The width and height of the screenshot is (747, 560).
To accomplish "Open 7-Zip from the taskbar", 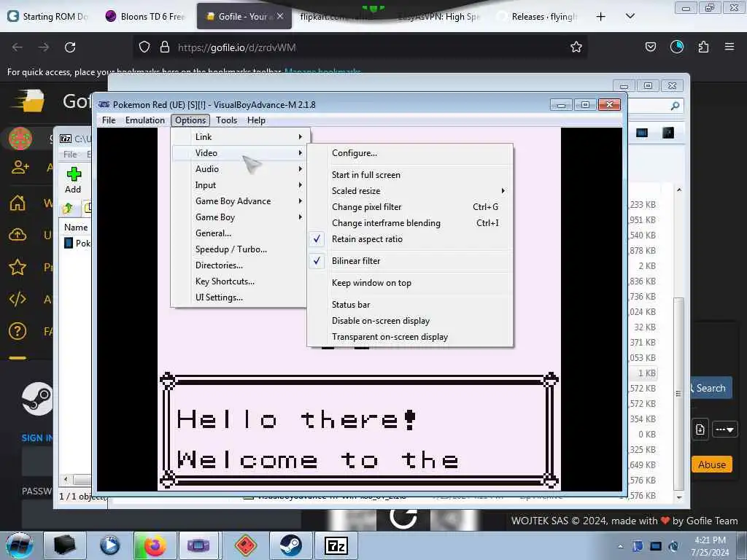I will pyautogui.click(x=336, y=545).
